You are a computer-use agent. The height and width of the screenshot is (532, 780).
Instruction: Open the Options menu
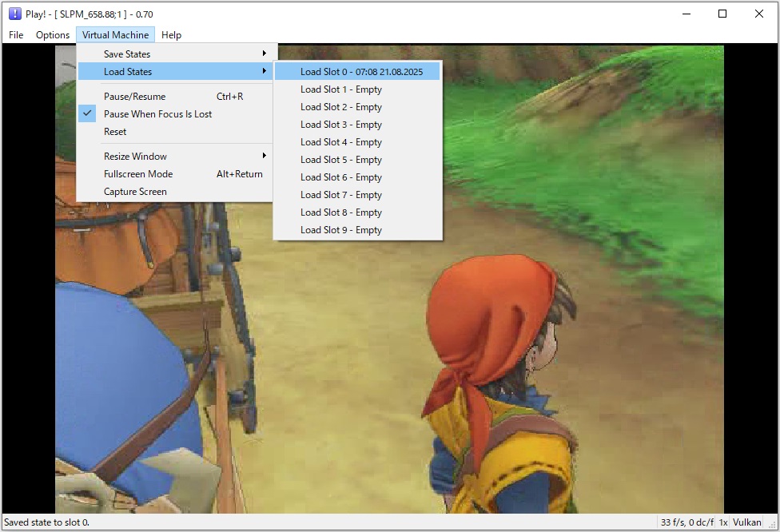point(53,35)
